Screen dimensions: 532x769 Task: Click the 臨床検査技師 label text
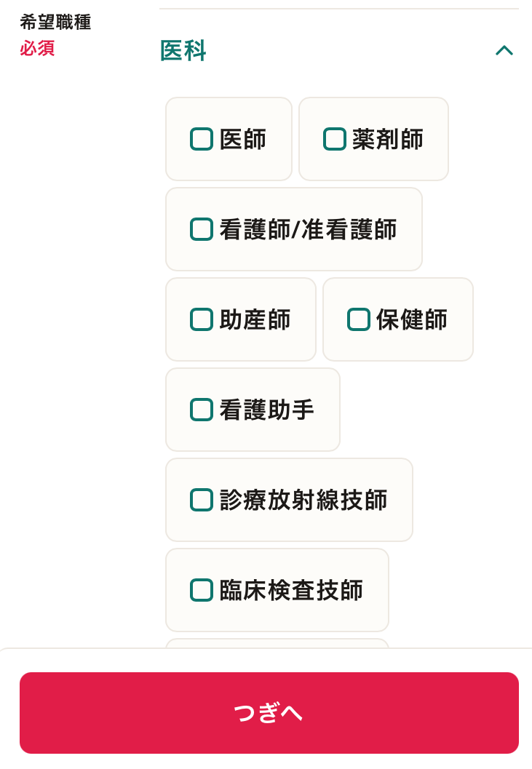click(x=291, y=591)
